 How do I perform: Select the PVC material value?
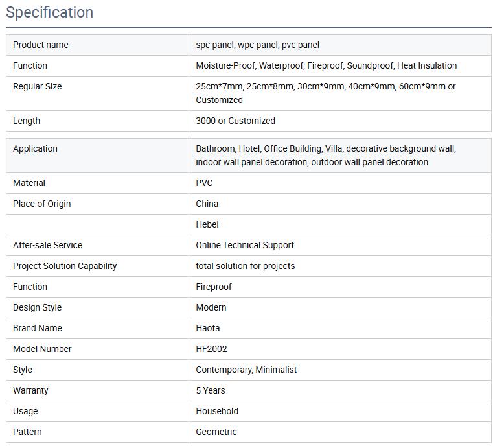point(205,183)
